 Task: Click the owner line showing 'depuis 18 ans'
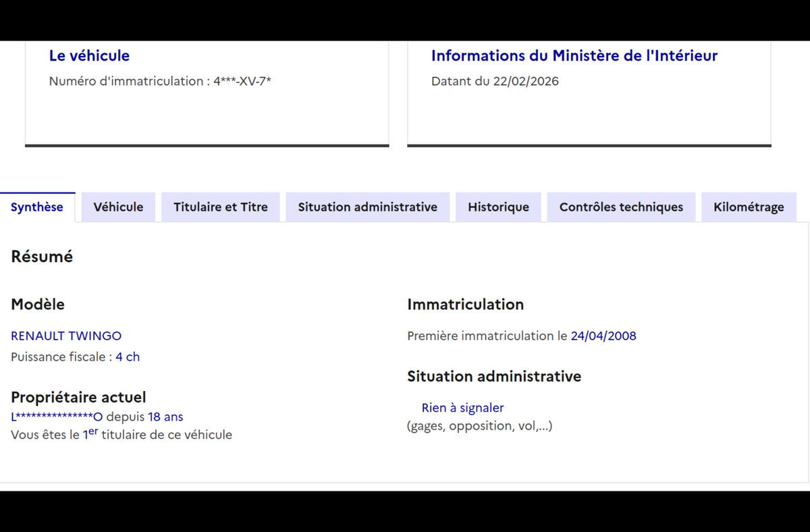coord(97,417)
